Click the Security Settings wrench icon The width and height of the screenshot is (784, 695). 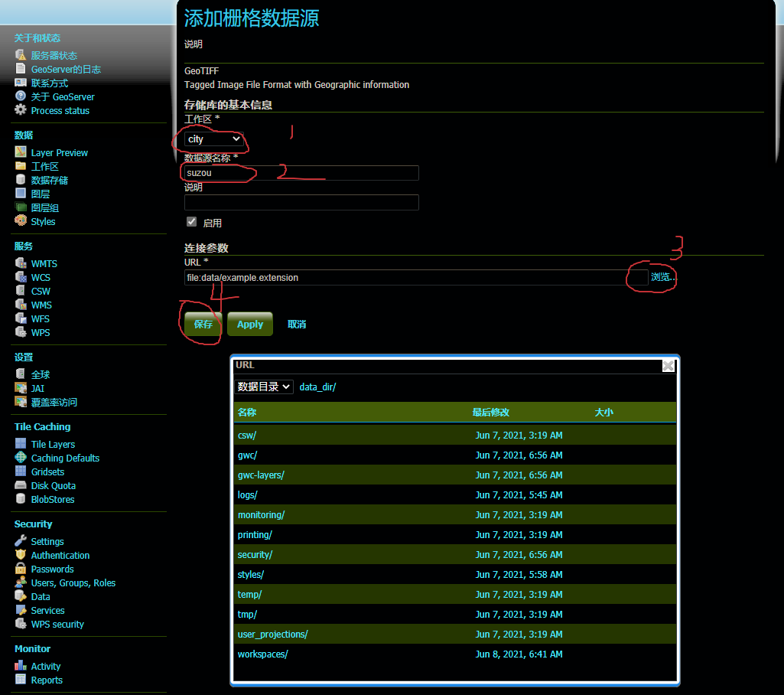coord(21,540)
